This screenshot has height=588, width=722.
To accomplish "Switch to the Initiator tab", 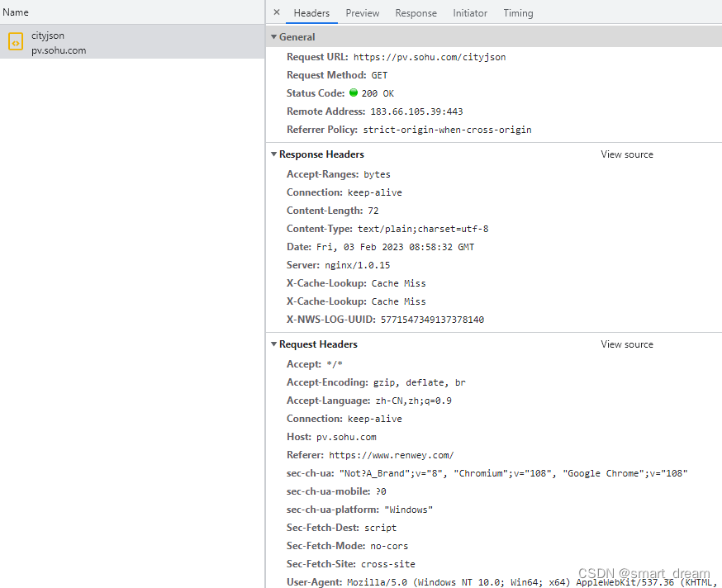I will point(470,13).
